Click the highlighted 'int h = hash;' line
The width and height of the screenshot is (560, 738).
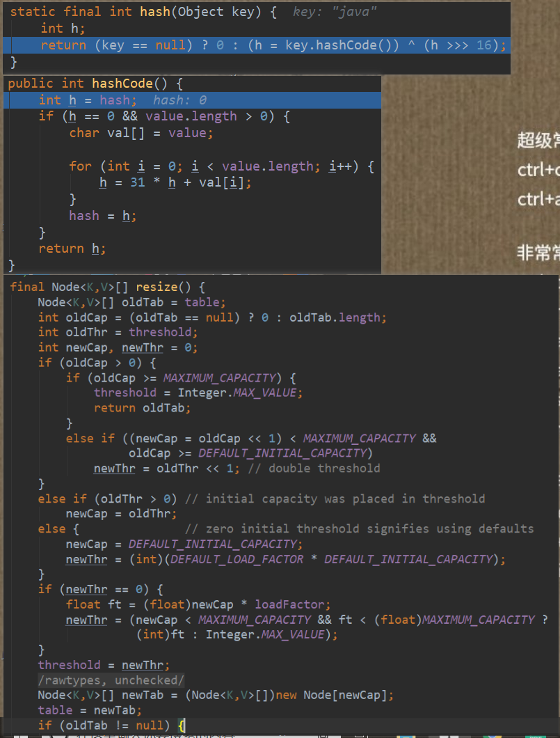[x=192, y=100]
